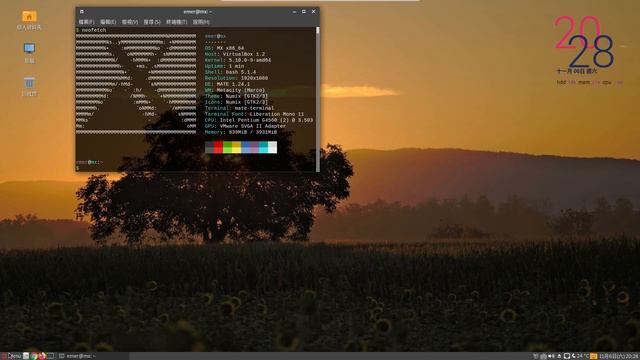Click the terminal window menu icon in title bar
640x360 pixels.
[82, 11]
